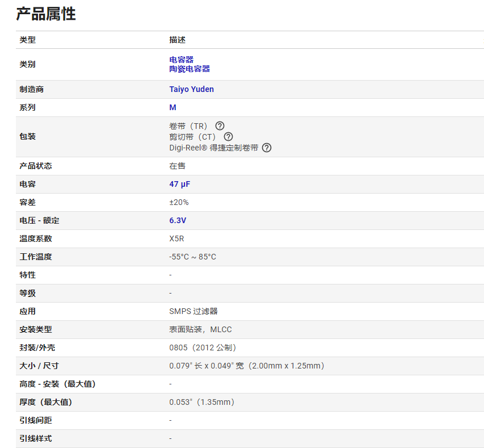This screenshot has height=448, width=484.
Task: Select the 引线样式 row label
Action: (36, 438)
